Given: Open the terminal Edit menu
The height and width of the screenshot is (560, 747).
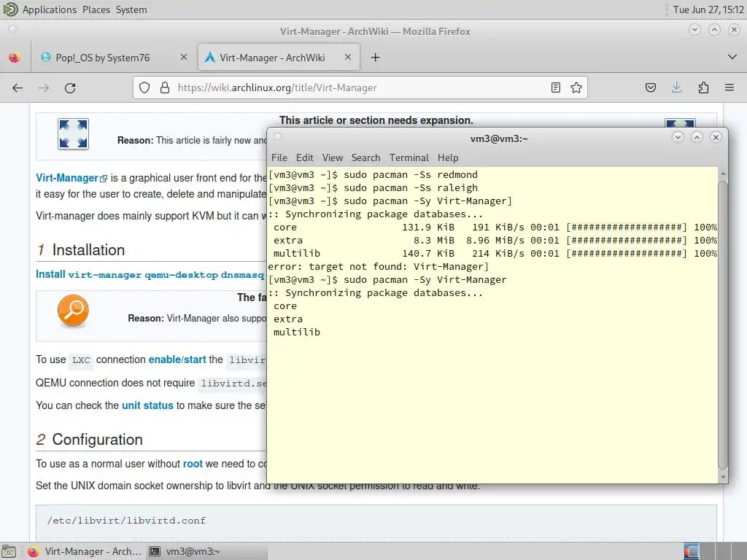Looking at the screenshot, I should 304,157.
